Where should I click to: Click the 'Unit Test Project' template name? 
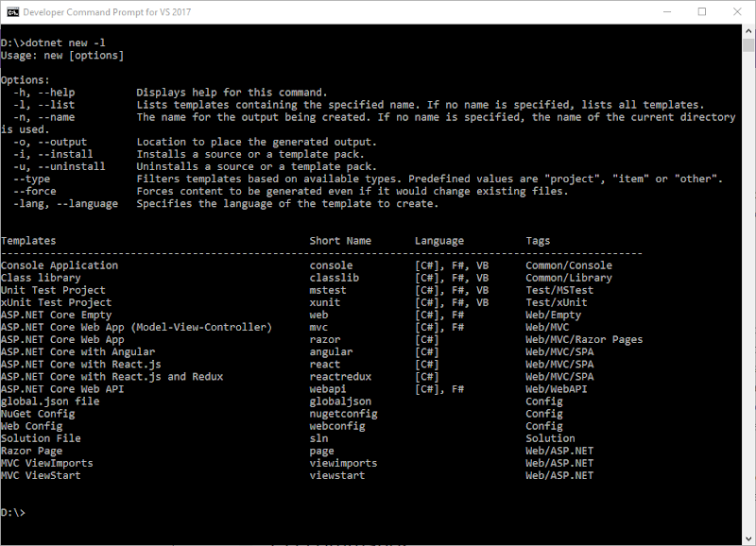point(53,290)
